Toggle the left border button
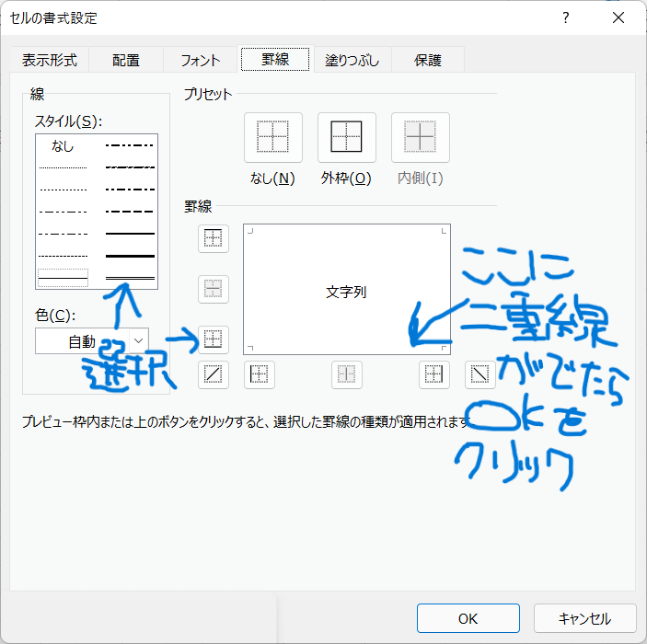The width and height of the screenshot is (647, 644). (259, 374)
